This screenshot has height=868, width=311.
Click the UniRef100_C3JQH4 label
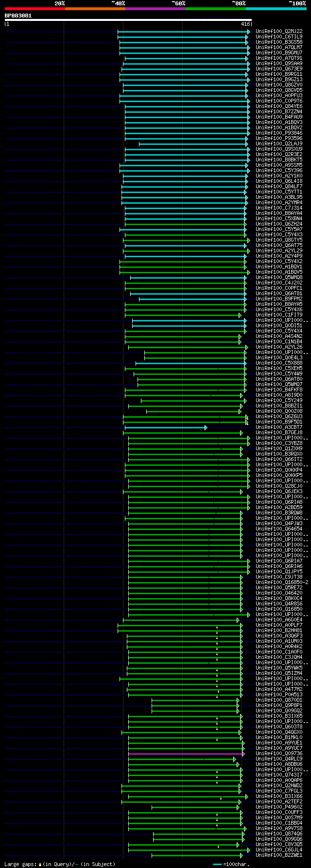279,657
